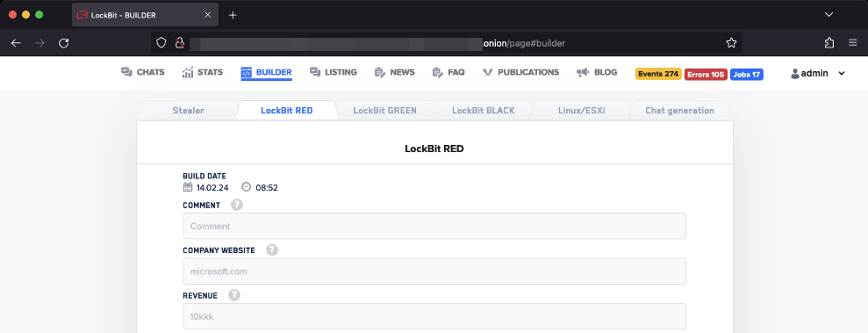This screenshot has height=333, width=868.
Task: Open the browser hamburger application menu
Action: click(852, 43)
